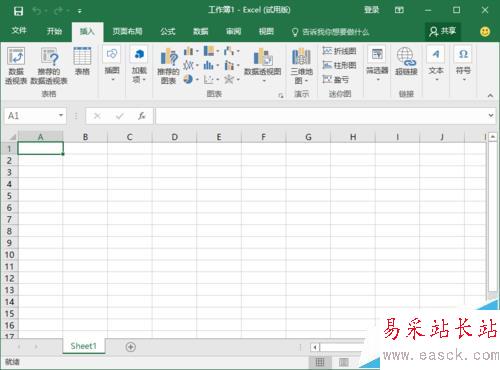The image size is (500, 370).
Task: Switch to Page Layout view in status bar
Action: (344, 362)
